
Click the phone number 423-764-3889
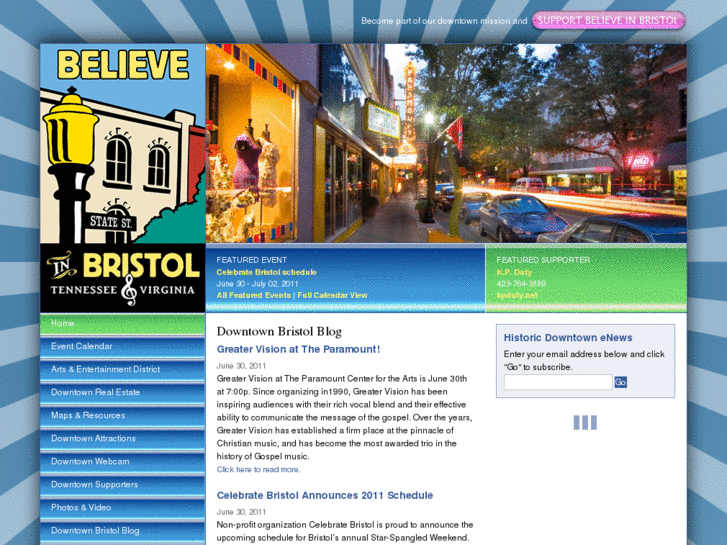pos(521,284)
